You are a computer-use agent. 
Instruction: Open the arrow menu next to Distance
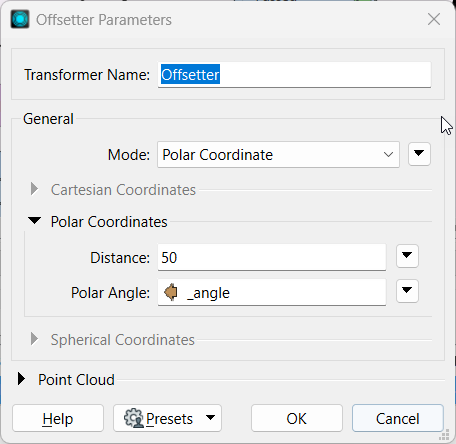(407, 256)
